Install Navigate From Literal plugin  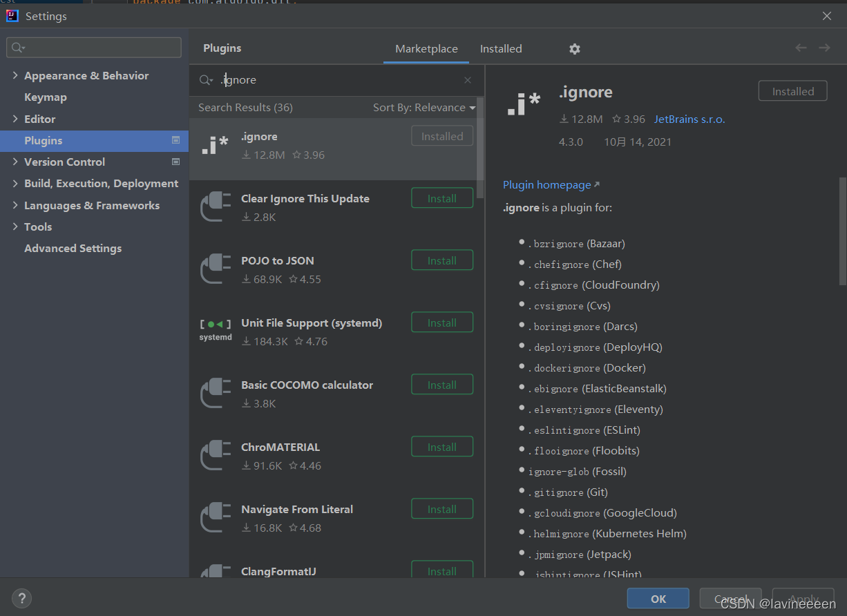tap(442, 509)
